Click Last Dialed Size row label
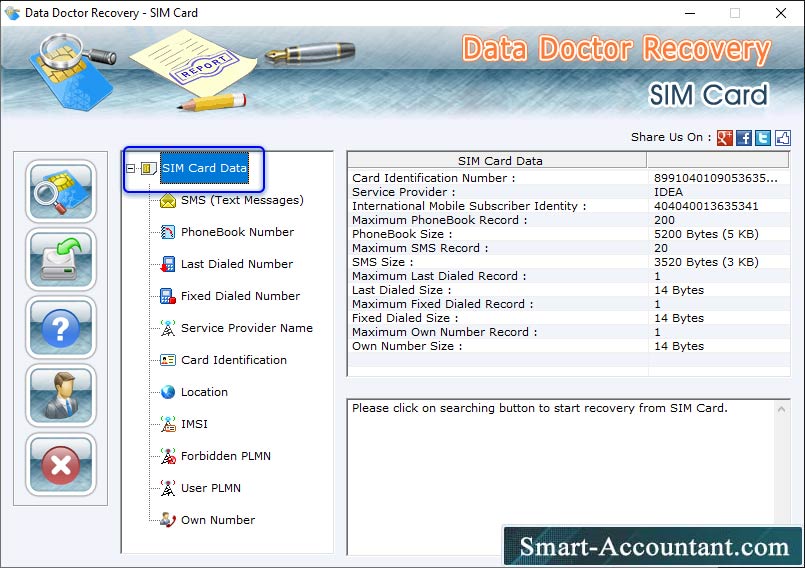This screenshot has height=568, width=805. coord(401,290)
